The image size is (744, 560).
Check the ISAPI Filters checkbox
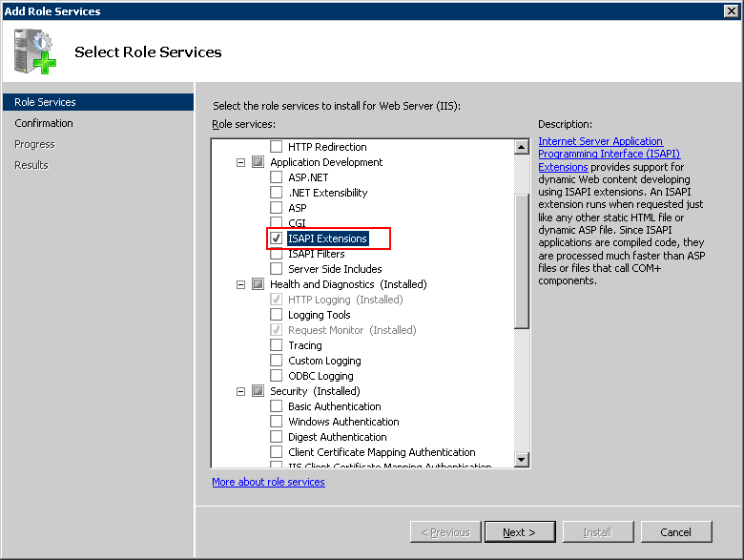coord(277,254)
